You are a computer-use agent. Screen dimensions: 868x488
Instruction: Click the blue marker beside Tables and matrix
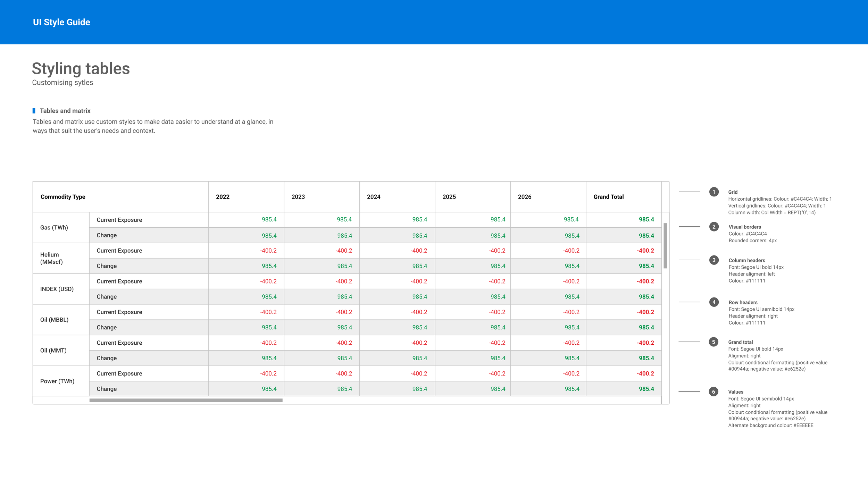[x=34, y=111]
